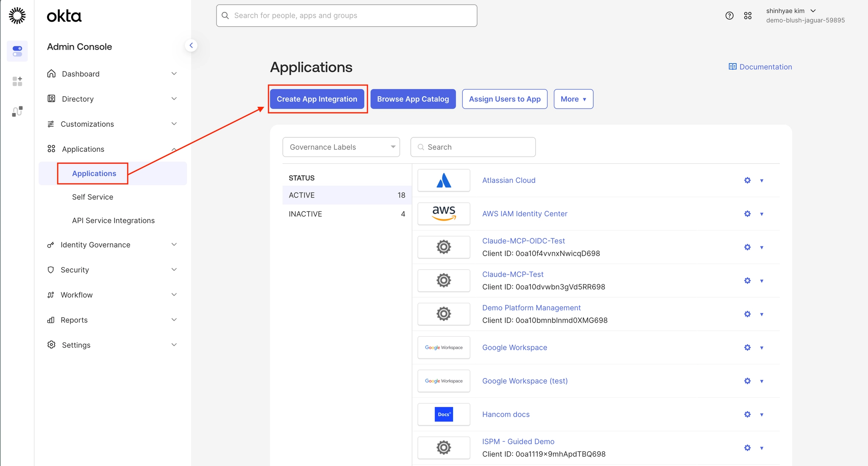This screenshot has width=868, height=466.
Task: Select the toggle-shaped icon in left rail
Action: (17, 51)
